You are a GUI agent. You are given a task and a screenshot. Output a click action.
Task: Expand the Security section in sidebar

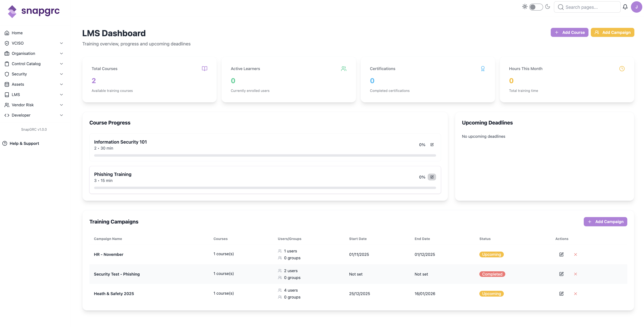point(62,74)
